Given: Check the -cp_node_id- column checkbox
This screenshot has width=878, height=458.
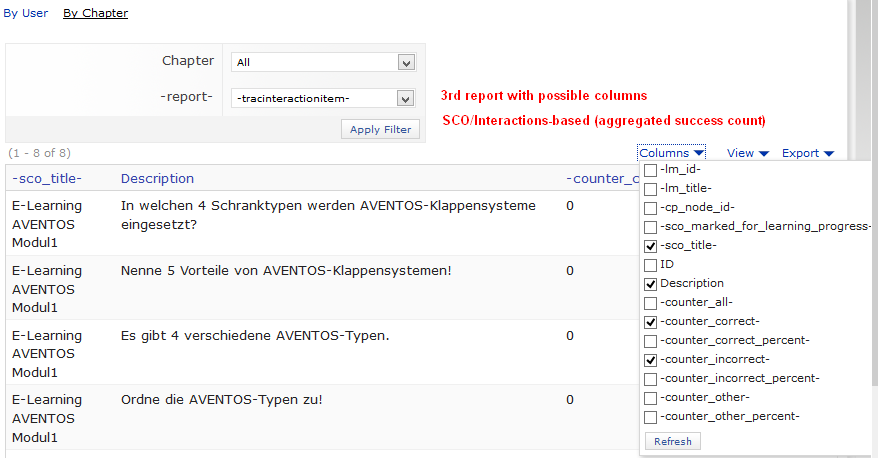Looking at the screenshot, I should (651, 208).
